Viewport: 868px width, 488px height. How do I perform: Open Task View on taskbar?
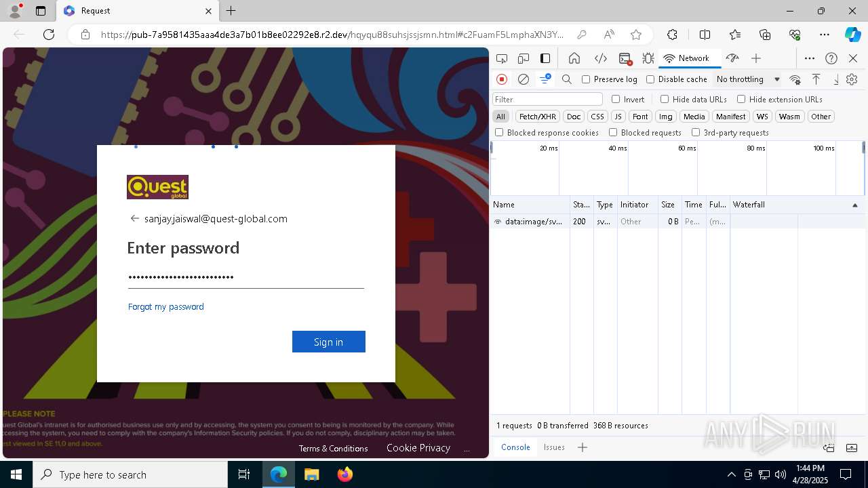[244, 474]
